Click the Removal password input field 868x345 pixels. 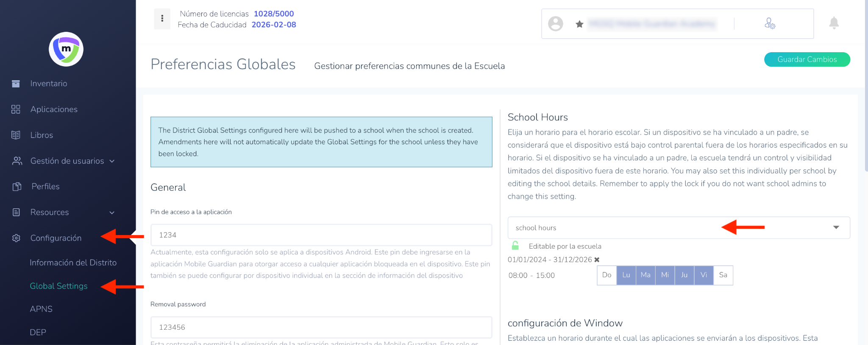321,327
